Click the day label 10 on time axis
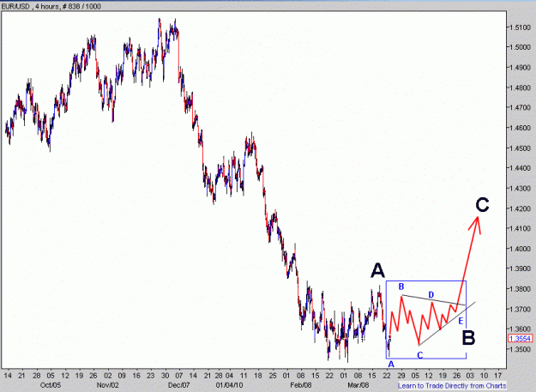The width and height of the screenshot is (536, 392). (484, 375)
